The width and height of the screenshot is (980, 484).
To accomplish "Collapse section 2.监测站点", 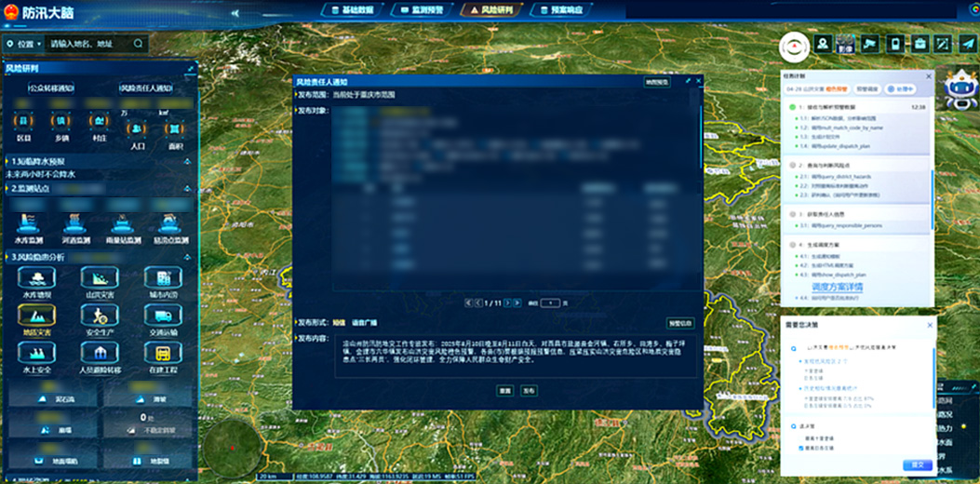I will (x=187, y=188).
